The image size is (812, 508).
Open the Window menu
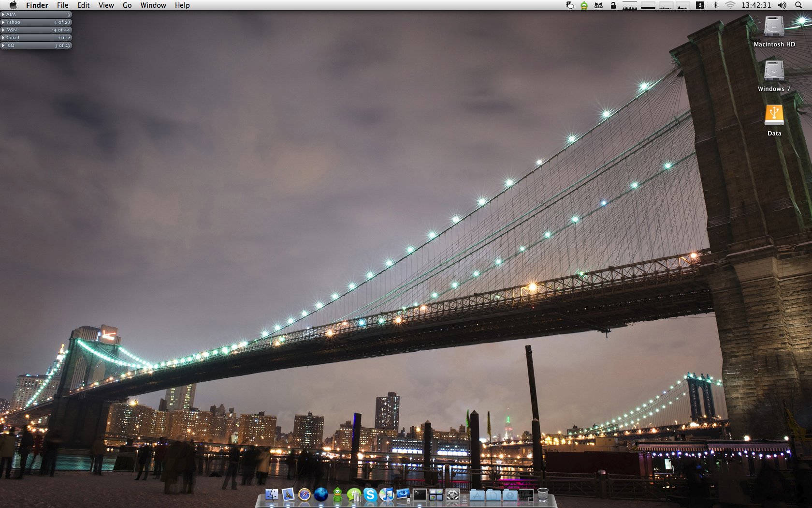[153, 5]
